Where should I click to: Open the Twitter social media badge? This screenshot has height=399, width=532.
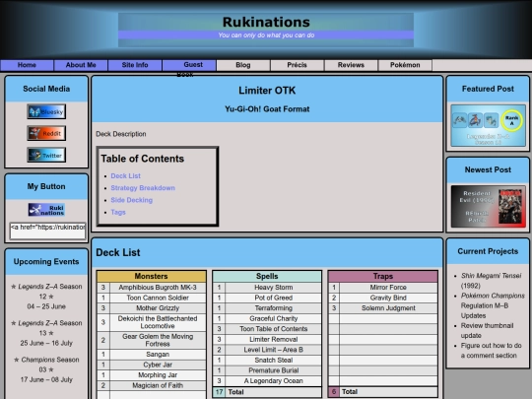coord(46,155)
